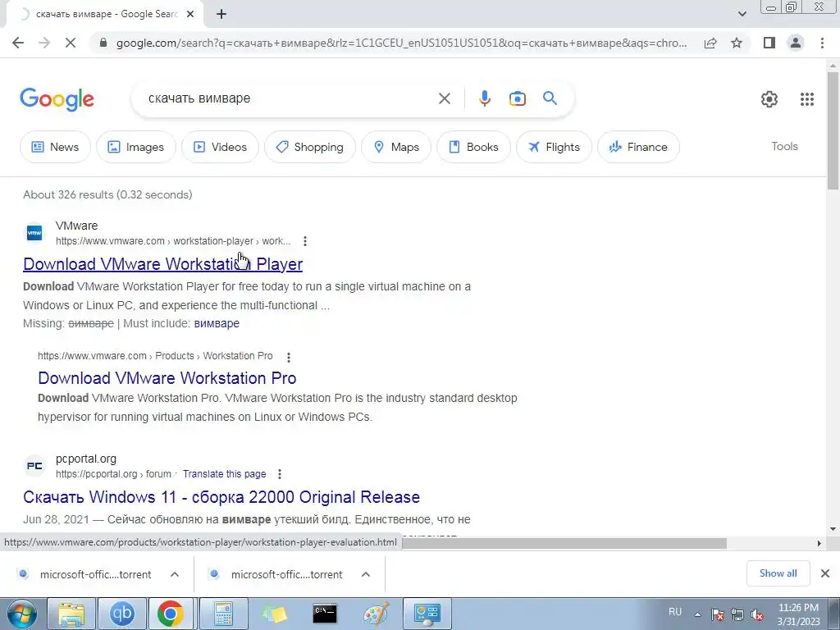Switch to Books results

click(x=473, y=147)
